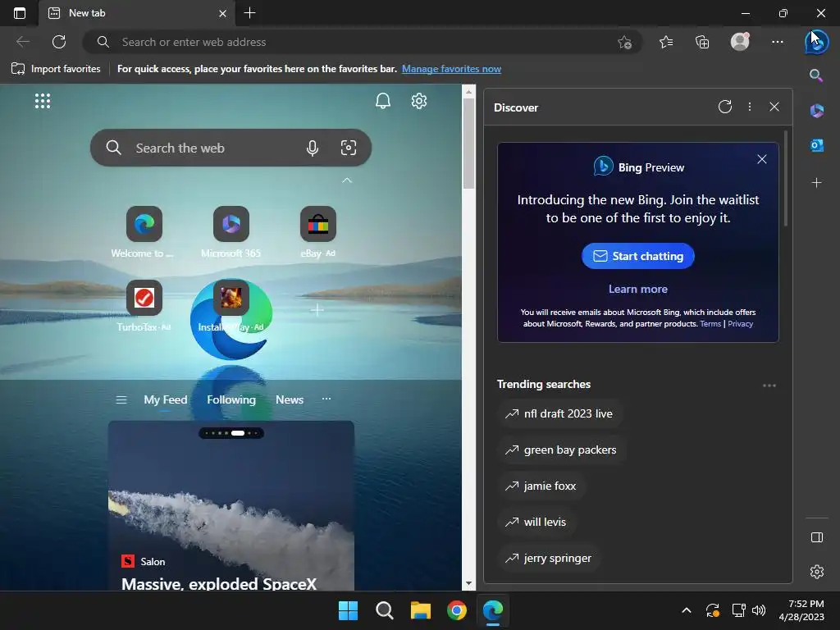Viewport: 840px width, 630px height.
Task: Open the volume control in tray
Action: tap(759, 610)
